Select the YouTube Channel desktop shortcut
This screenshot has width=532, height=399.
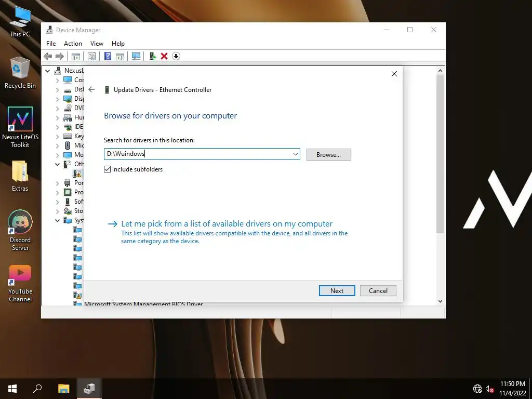(x=20, y=284)
